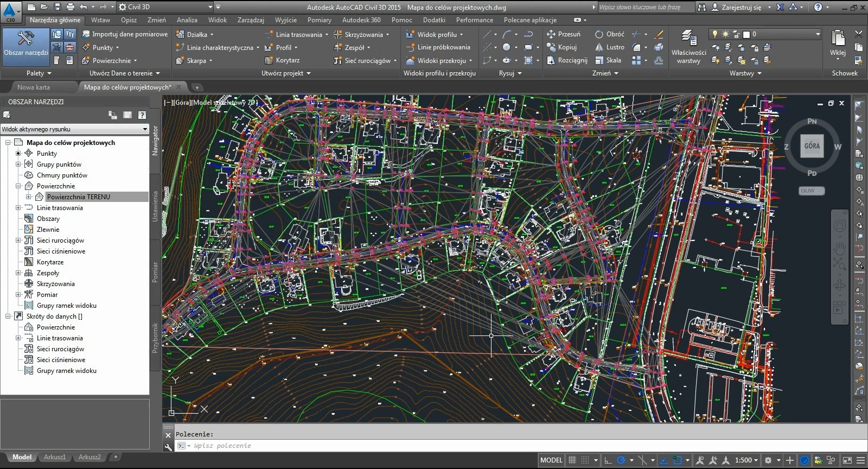Expand the Linie trasowania tree node

(x=18, y=208)
